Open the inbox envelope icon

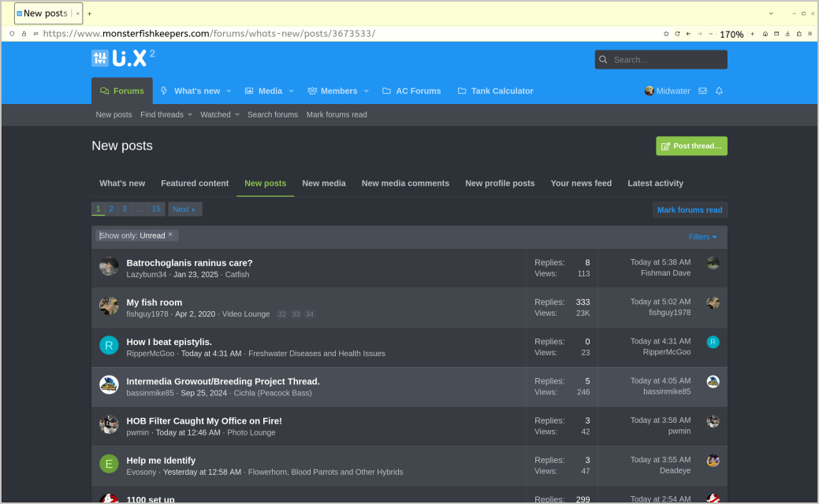(x=702, y=91)
